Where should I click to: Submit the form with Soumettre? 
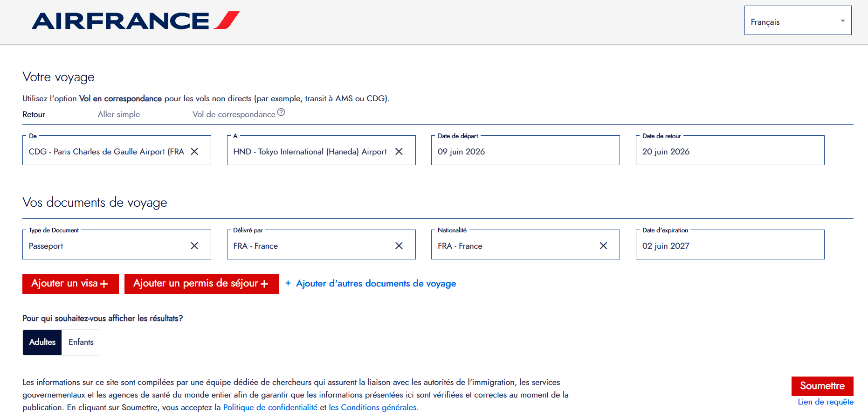click(822, 386)
